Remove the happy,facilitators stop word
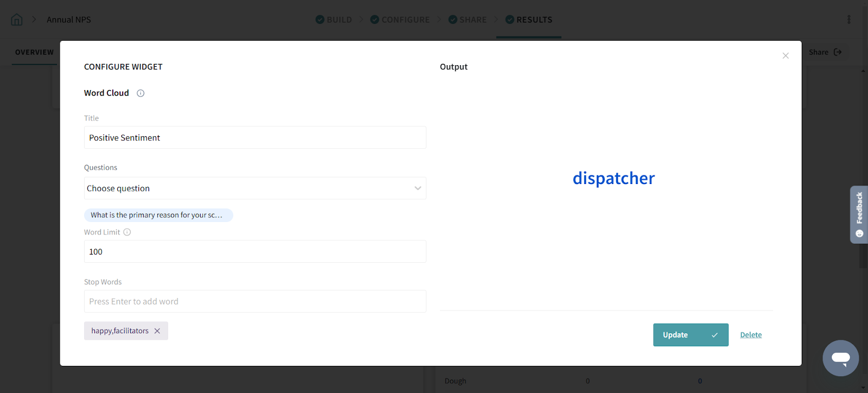868x393 pixels. pos(157,331)
